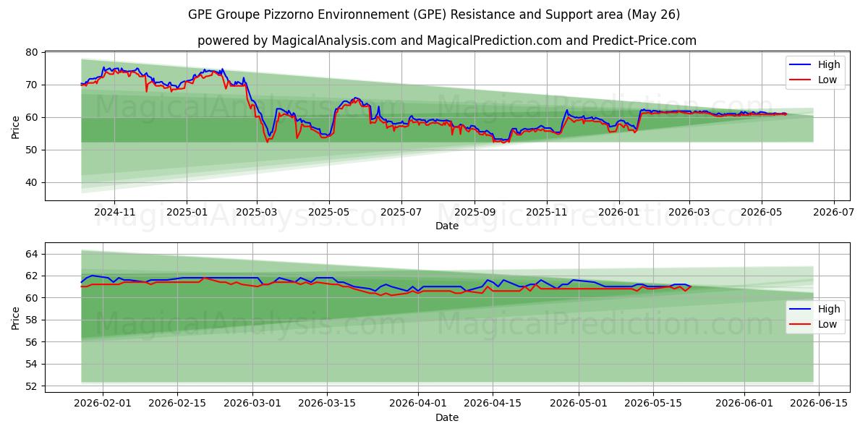This screenshot has width=868, height=434.
Task: Click the '50' y-axis label on top chart
Action: coord(32,150)
